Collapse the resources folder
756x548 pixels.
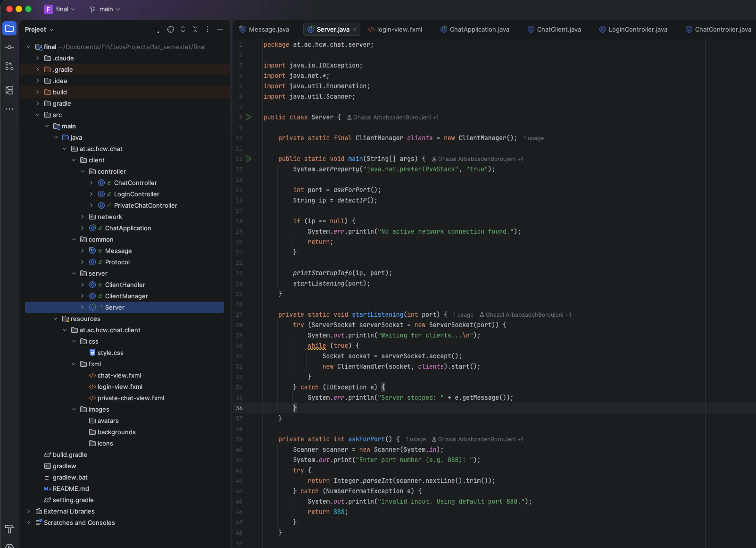(56, 319)
